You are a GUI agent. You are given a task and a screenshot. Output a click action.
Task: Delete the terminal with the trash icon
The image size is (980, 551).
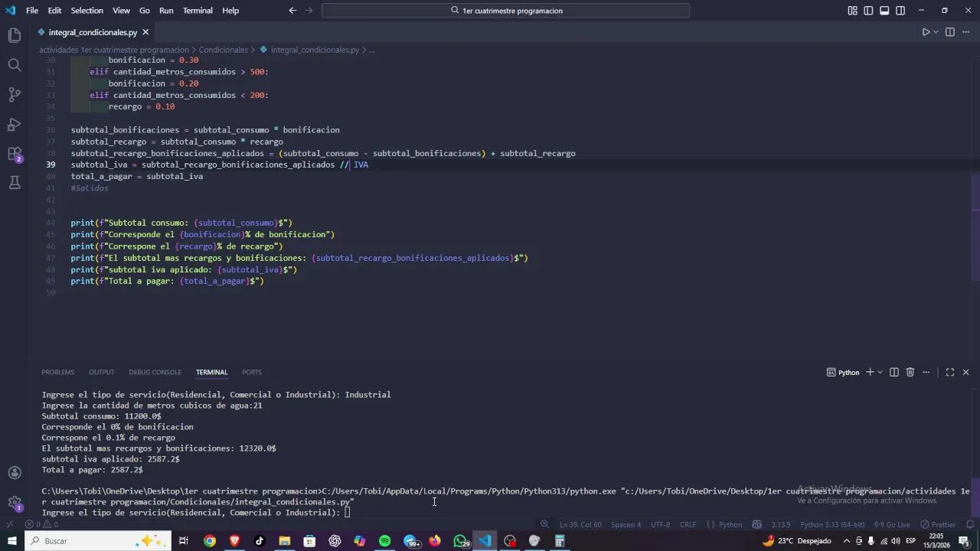(910, 373)
